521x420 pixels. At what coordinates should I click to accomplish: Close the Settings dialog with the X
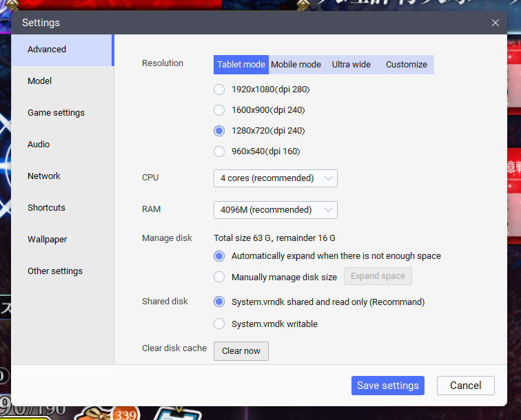point(495,23)
